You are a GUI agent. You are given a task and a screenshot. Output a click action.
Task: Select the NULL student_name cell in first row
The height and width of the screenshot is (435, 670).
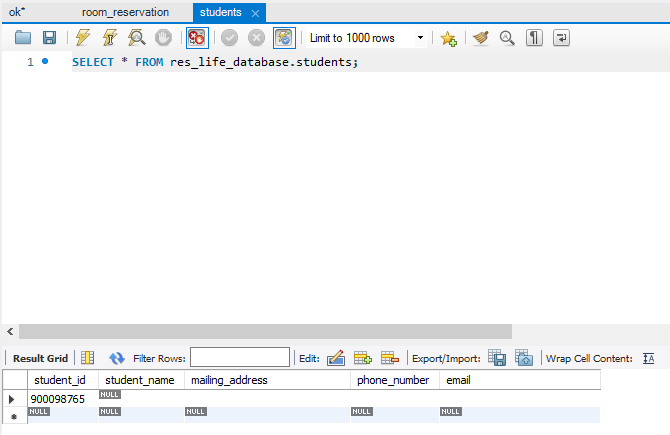point(141,399)
